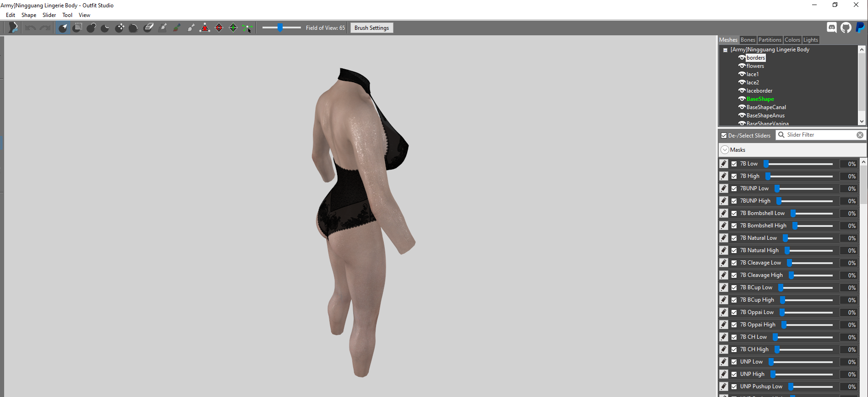The height and width of the screenshot is (397, 868).
Task: Uncheck the UNP Pushup Low checkbox
Action: pyautogui.click(x=734, y=386)
